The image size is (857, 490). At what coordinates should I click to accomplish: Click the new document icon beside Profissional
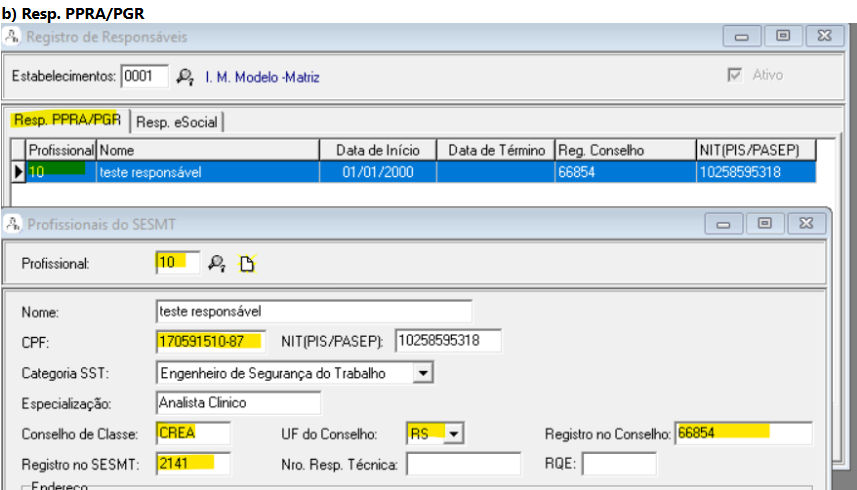pyautogui.click(x=246, y=263)
